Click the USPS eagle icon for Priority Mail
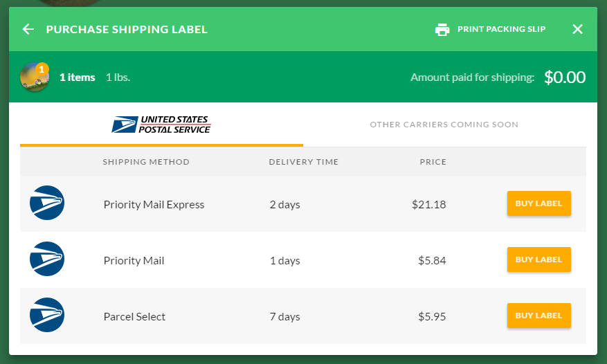 point(47,260)
